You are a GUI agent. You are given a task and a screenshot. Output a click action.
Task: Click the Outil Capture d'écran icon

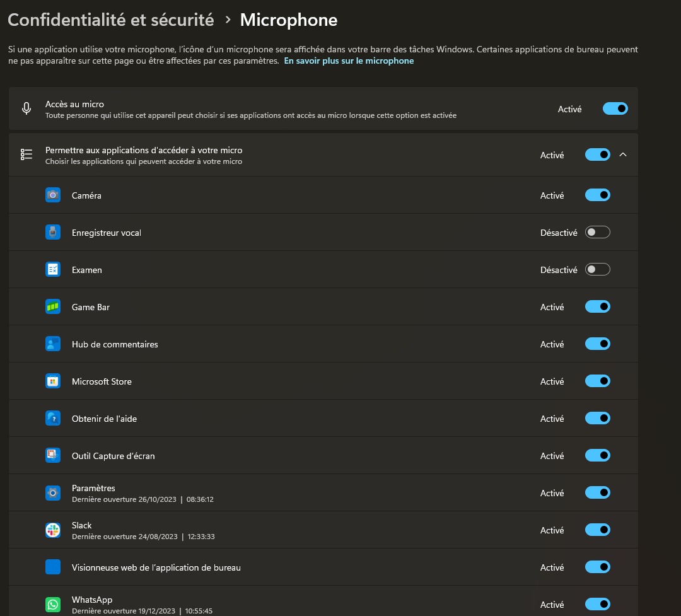tap(53, 456)
